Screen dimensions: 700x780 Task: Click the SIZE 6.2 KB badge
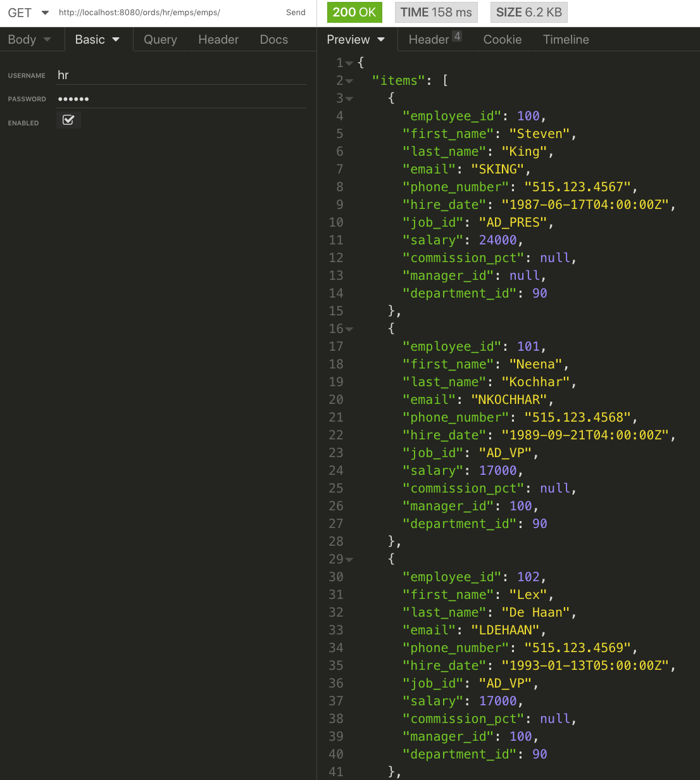(529, 13)
